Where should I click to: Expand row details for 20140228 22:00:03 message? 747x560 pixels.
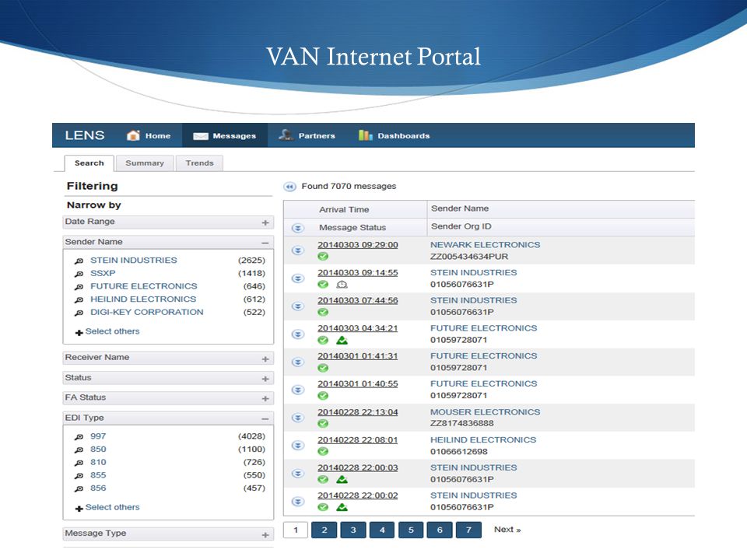click(x=298, y=474)
